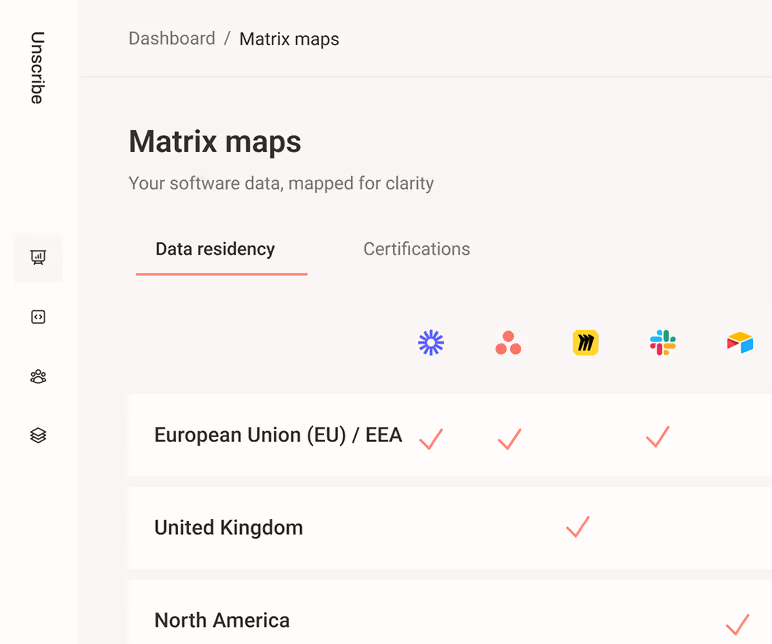Switch to the Certifications tab
Viewport: 772px width, 644px height.
[x=417, y=249]
